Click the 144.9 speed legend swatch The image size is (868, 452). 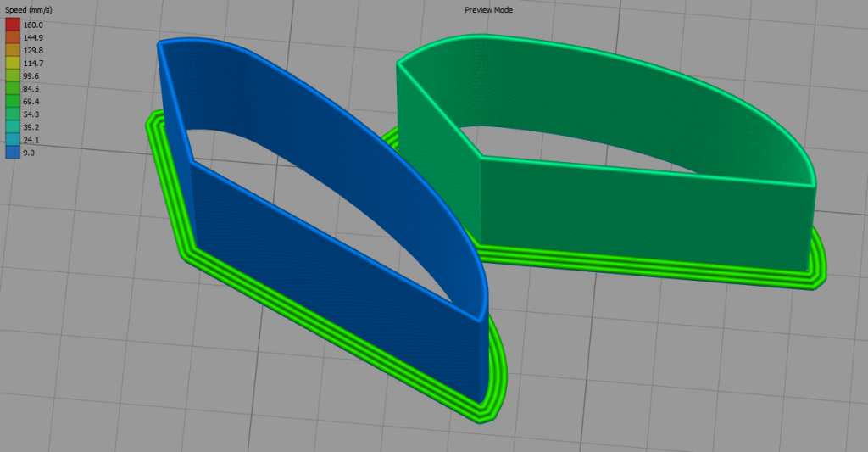tap(13, 37)
